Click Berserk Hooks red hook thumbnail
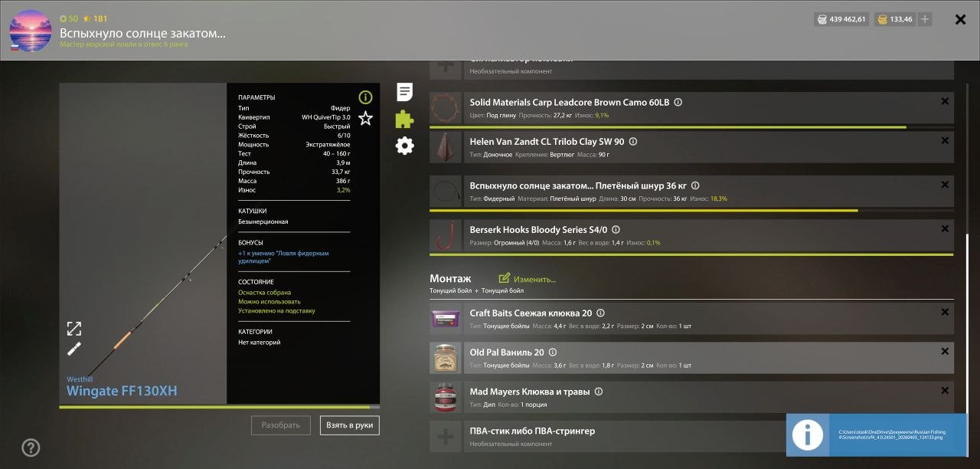 pyautogui.click(x=445, y=235)
